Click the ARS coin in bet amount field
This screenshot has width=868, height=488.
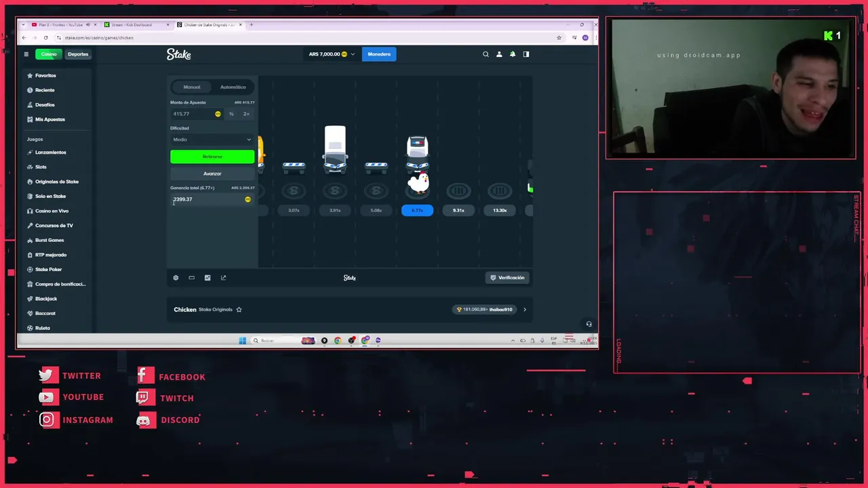(x=218, y=114)
